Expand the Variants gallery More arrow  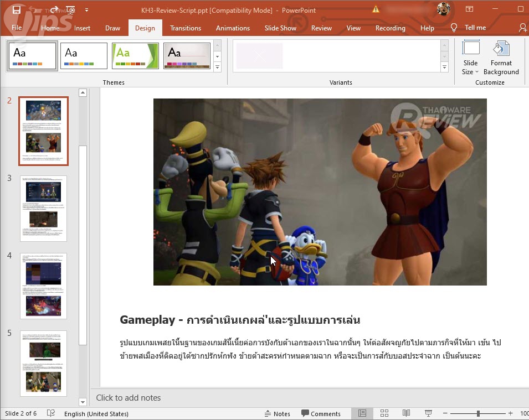444,67
